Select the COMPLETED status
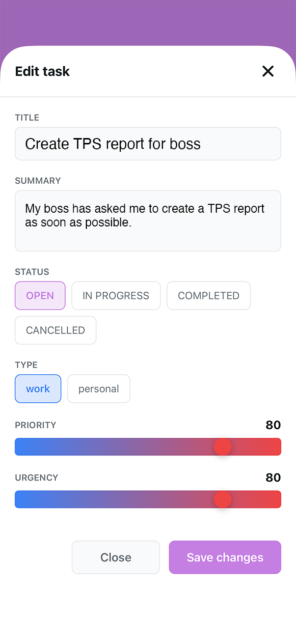The width and height of the screenshot is (296, 644). 208,295
